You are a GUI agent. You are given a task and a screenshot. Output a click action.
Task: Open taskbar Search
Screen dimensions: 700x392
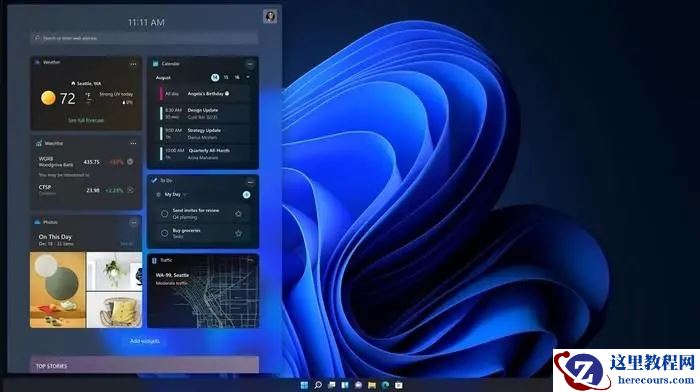click(x=318, y=385)
